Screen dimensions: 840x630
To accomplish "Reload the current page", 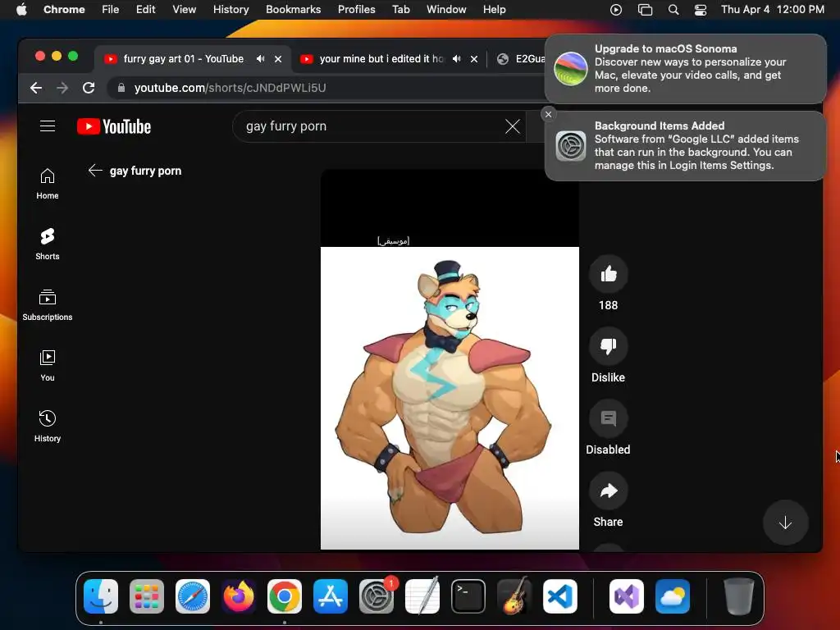I will (89, 88).
